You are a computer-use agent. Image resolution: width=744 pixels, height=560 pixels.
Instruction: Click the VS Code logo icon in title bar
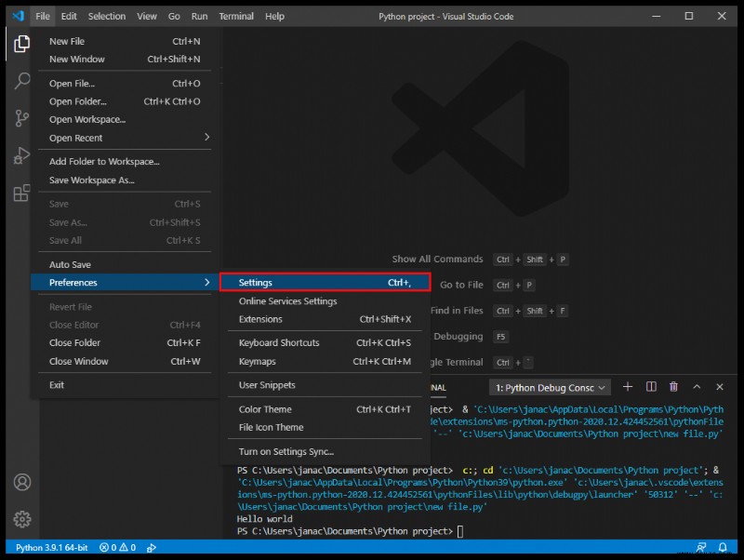[18, 16]
